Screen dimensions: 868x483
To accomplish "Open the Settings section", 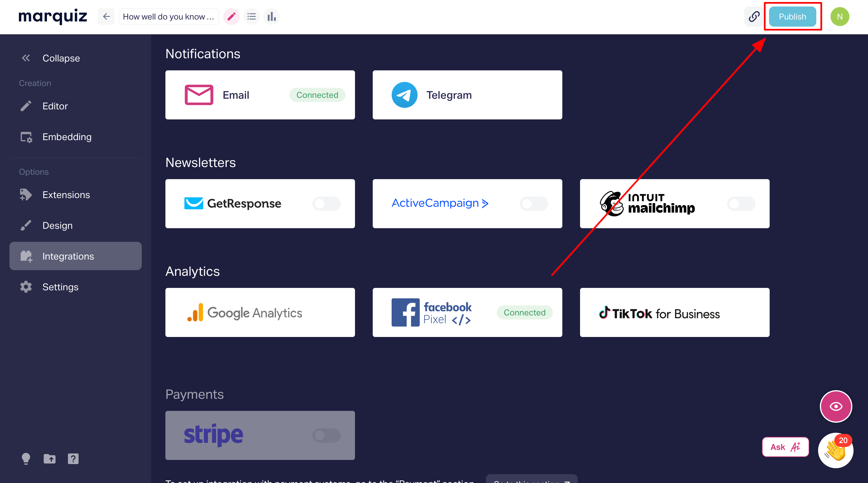I will (76, 287).
